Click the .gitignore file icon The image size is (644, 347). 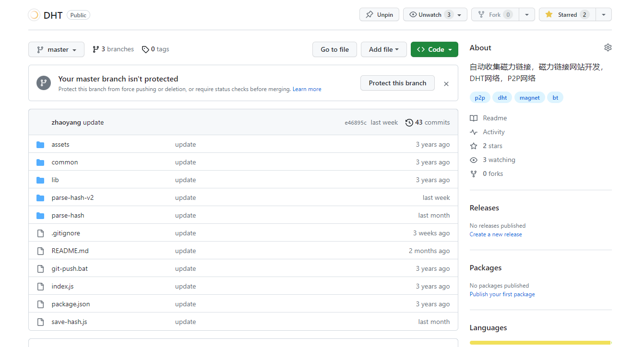coord(40,233)
